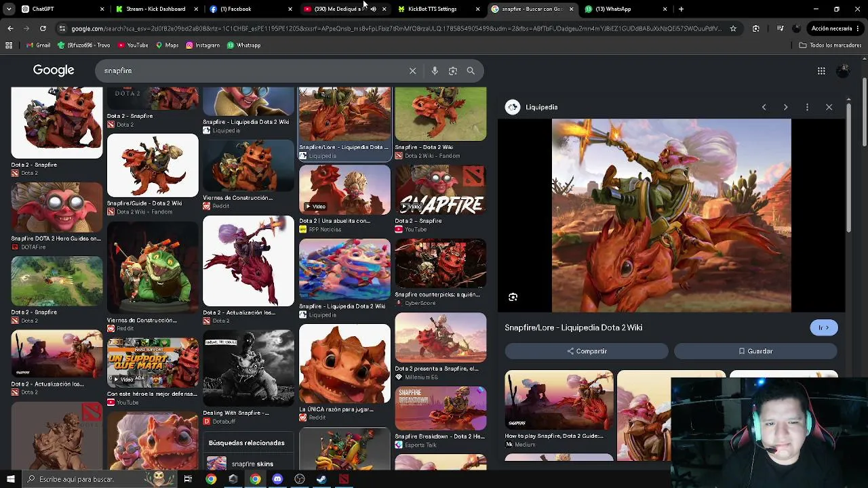Open Task View on the taskbar

(x=188, y=479)
